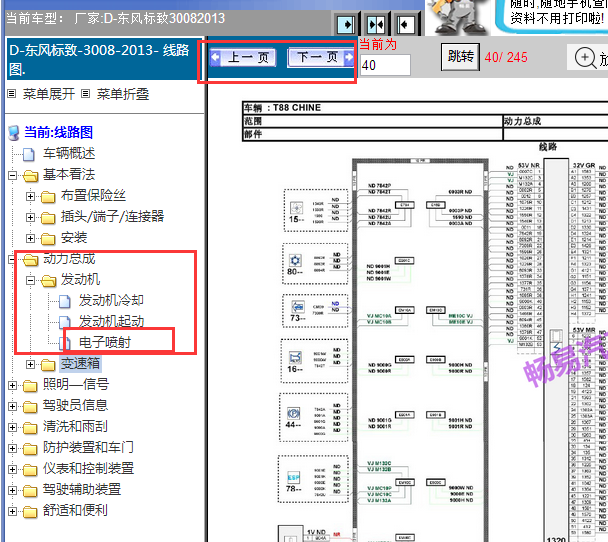This screenshot has height=542, width=608.
Task: Click the 驾驶员信息 folder icon
Action: click(30, 406)
